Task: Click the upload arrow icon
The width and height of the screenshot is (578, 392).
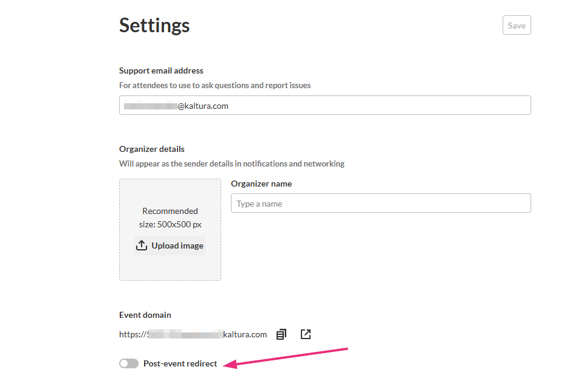Action: click(x=142, y=246)
